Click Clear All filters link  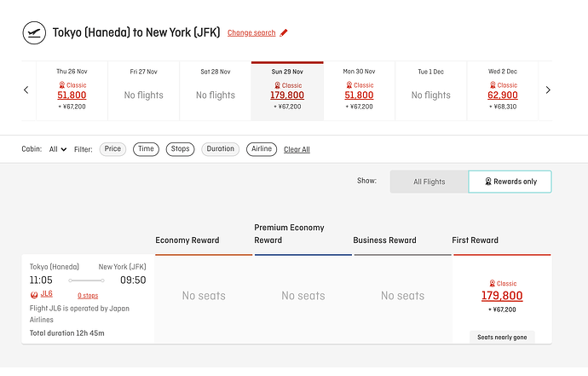point(297,149)
